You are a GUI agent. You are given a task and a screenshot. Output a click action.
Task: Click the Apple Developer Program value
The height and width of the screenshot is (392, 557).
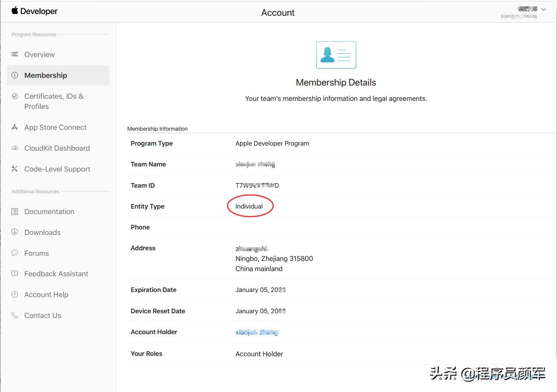point(272,143)
